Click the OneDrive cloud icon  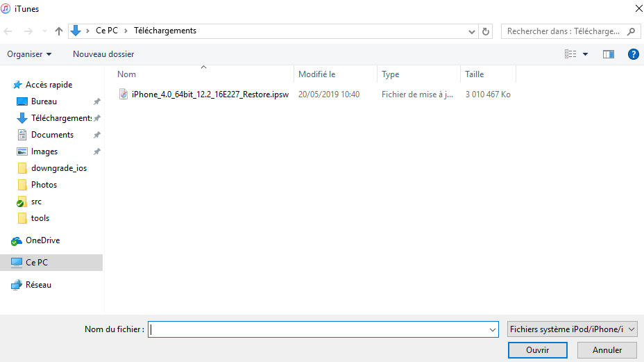(17, 241)
